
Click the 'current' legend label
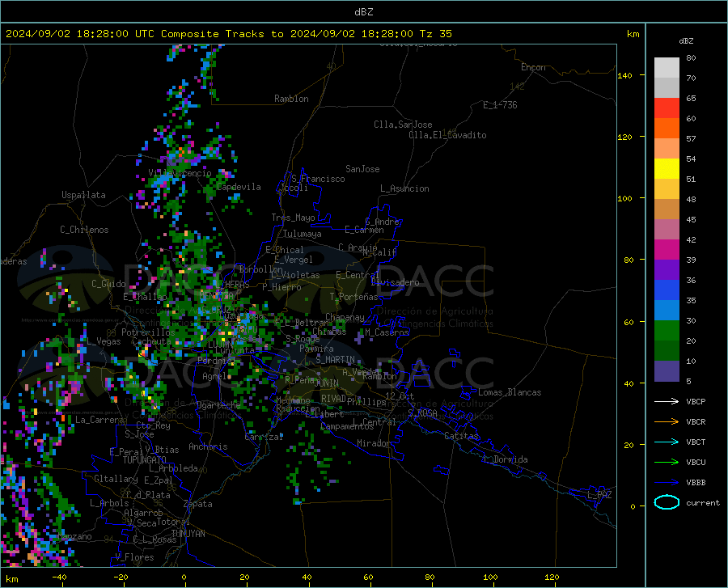coord(702,502)
